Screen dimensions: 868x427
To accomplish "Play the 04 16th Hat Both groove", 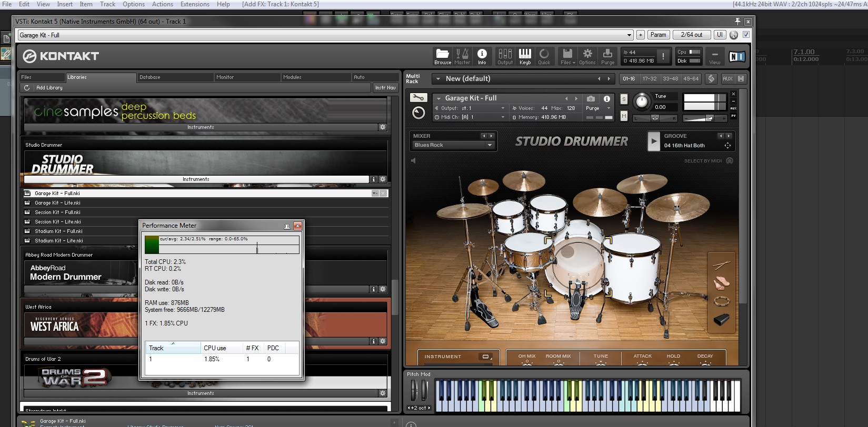I will pos(654,141).
